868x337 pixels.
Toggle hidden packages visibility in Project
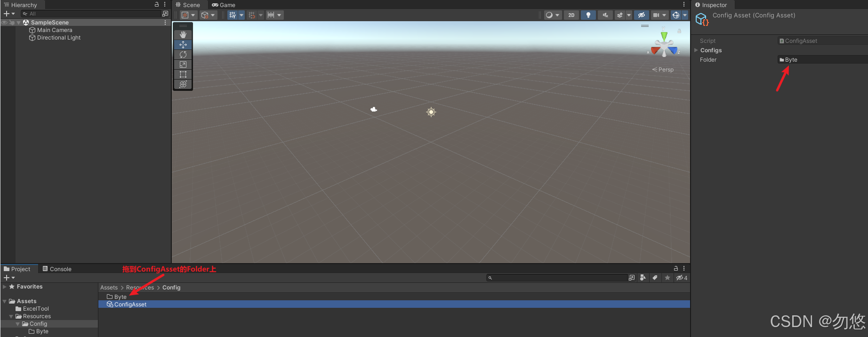tap(682, 278)
